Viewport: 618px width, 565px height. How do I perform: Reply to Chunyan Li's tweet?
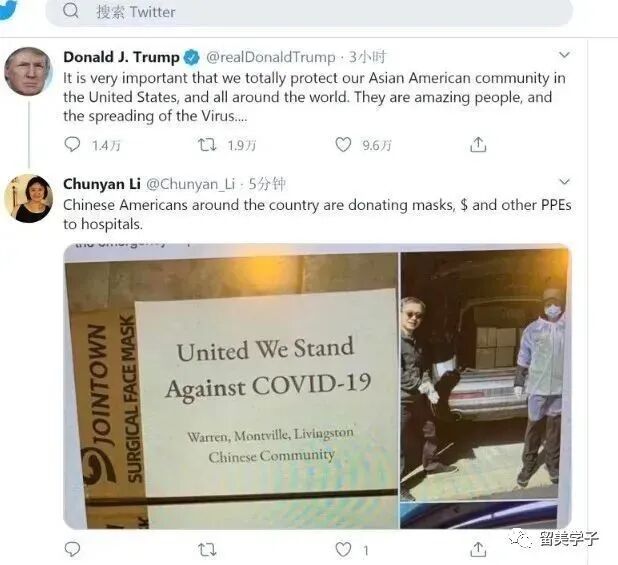(x=72, y=549)
